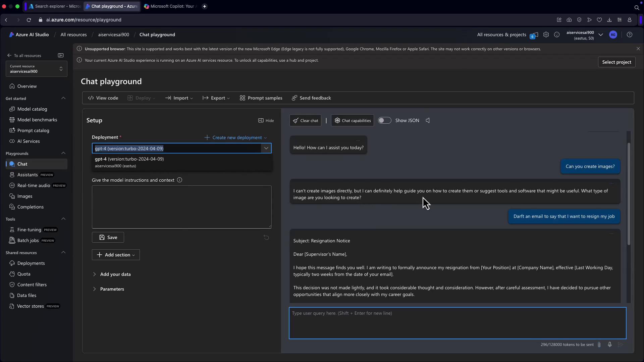The width and height of the screenshot is (644, 362).
Task: Open the announcements megaphone icon
Action: [534, 35]
